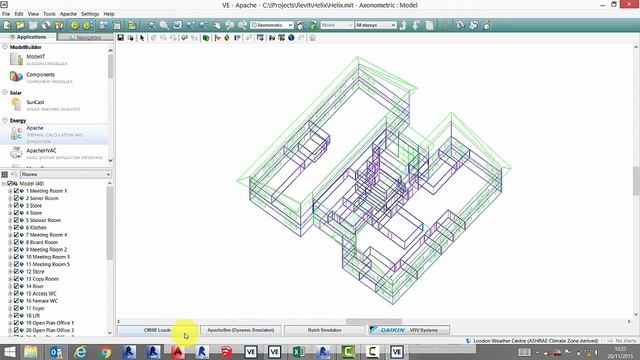Uncheck the 17 Foyer checkbox

pyautogui.click(x=17, y=309)
